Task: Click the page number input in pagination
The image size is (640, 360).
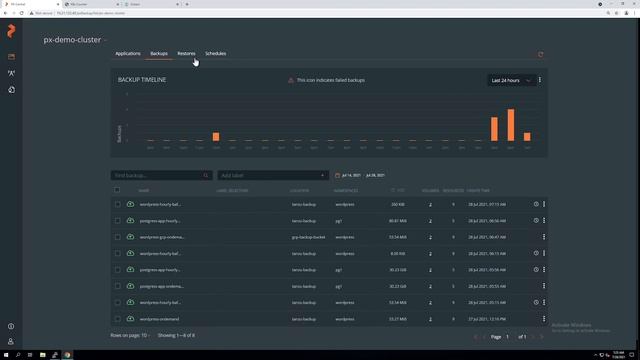Action: coord(508,337)
